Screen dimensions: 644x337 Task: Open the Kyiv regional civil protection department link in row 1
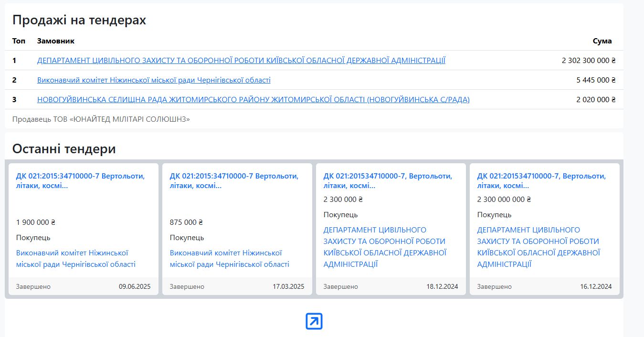pos(241,61)
